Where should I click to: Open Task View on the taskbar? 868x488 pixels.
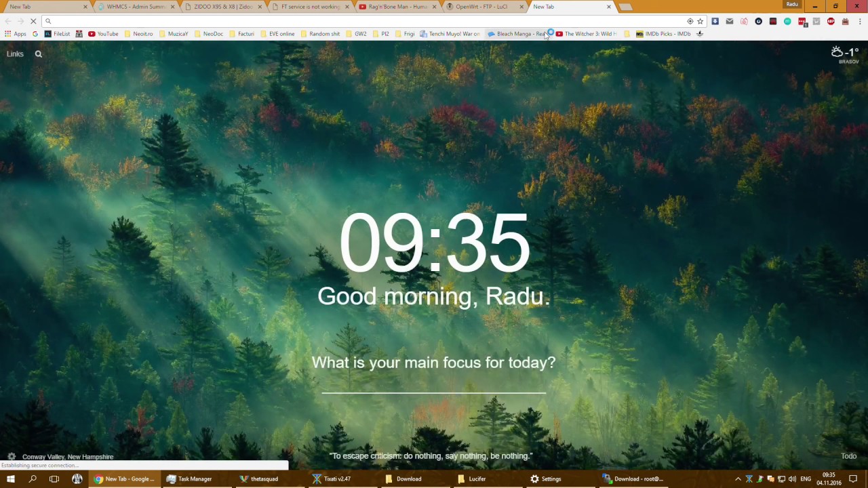54,479
